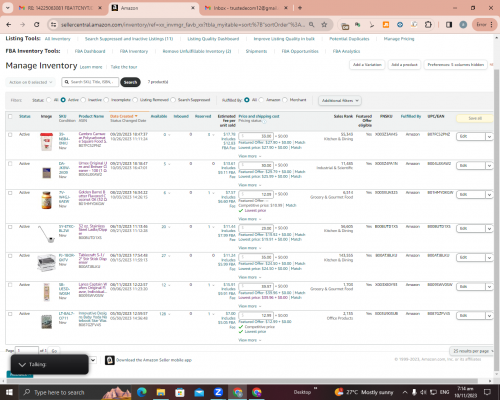Open FBA Dashboard tool link
The height and width of the screenshot is (400, 500).
click(x=90, y=51)
